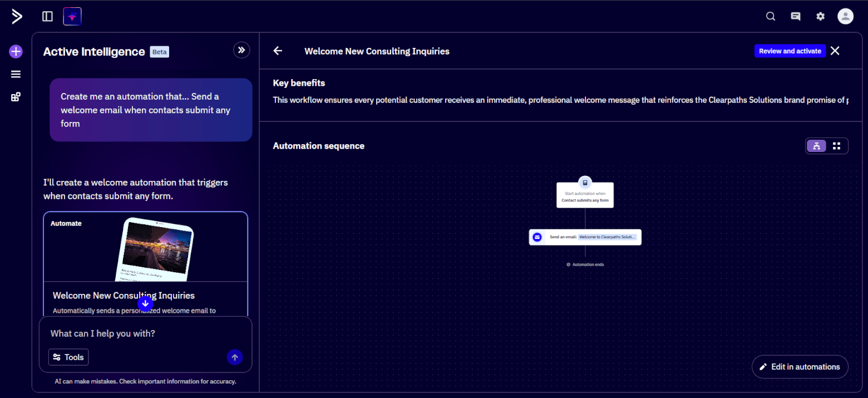868x398 pixels.
Task: Keep flowchart view enabled for the sequence
Action: tap(816, 145)
